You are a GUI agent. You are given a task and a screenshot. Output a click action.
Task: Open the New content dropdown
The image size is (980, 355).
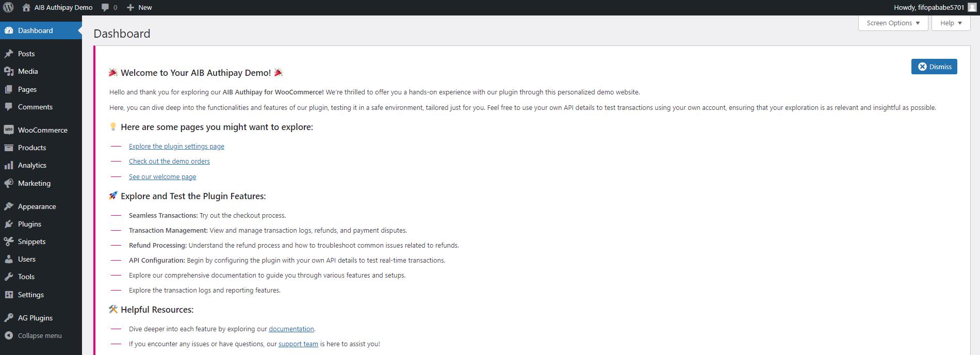point(139,7)
